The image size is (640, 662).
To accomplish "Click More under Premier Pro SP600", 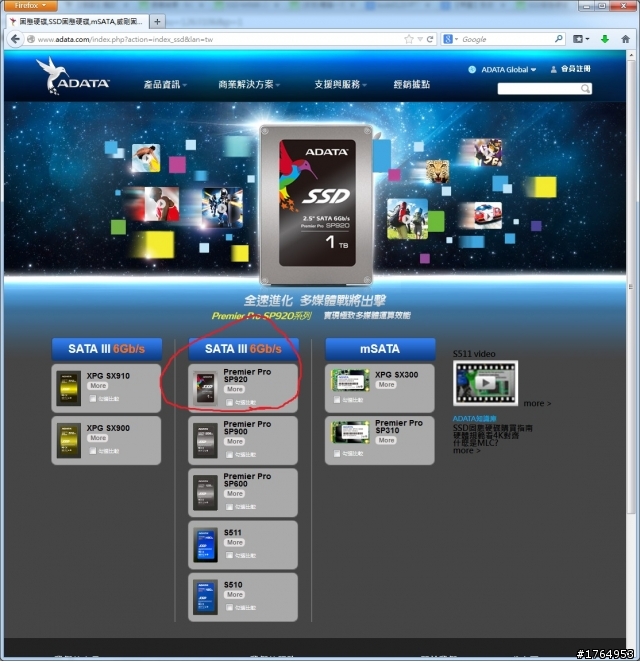I will click(235, 494).
